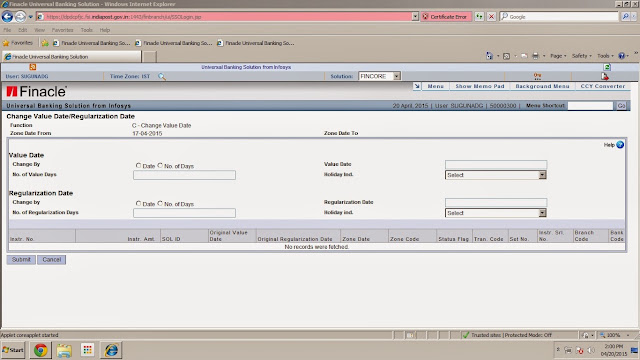
Task: Open the Show Memo Pad tab
Action: tap(480, 86)
